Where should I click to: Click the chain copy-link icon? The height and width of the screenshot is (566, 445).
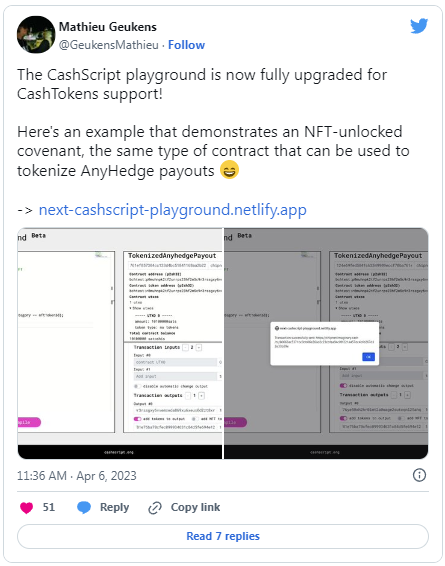coord(155,508)
